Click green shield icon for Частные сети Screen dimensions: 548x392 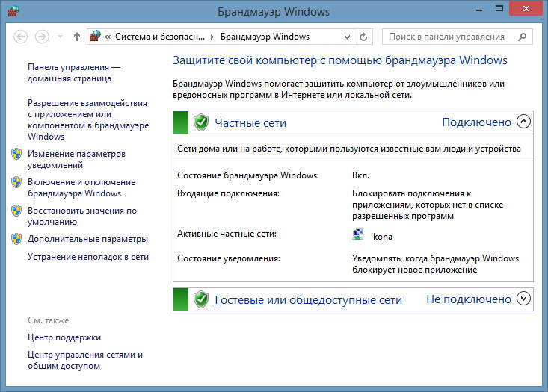201,122
